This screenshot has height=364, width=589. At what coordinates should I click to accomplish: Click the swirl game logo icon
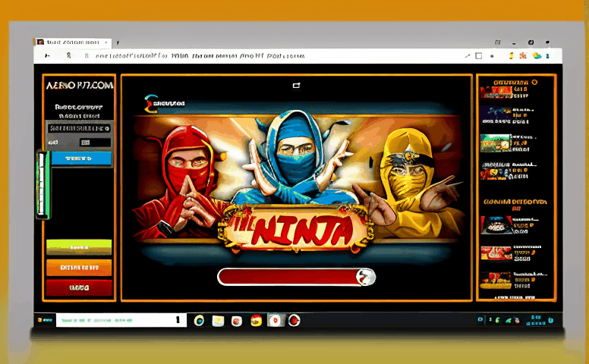point(150,101)
